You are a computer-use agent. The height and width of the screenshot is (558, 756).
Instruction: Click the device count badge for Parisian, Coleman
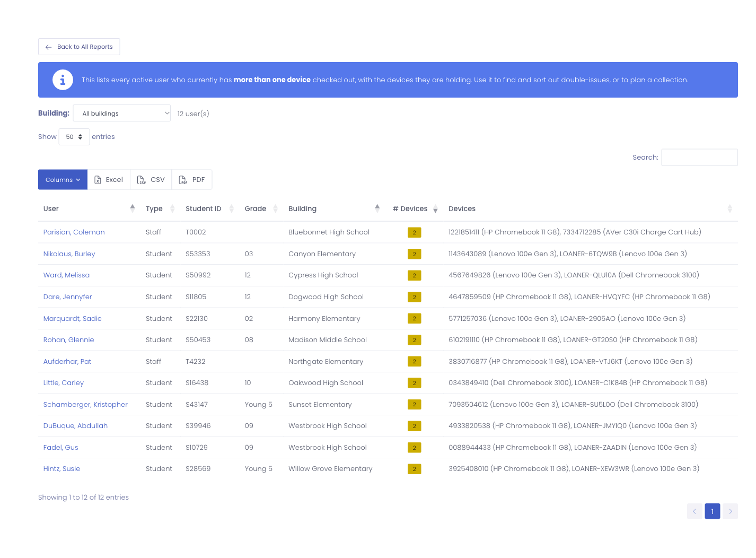click(x=415, y=232)
